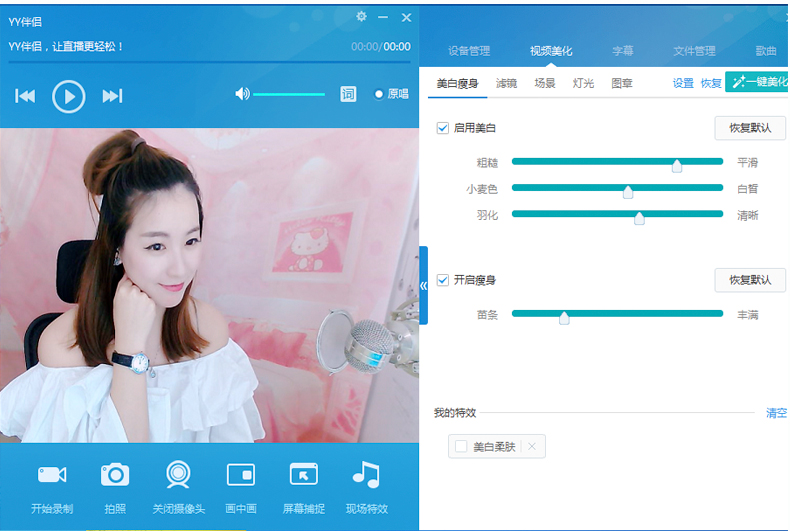Skip to next track
This screenshot has height=531, width=790.
coord(113,95)
